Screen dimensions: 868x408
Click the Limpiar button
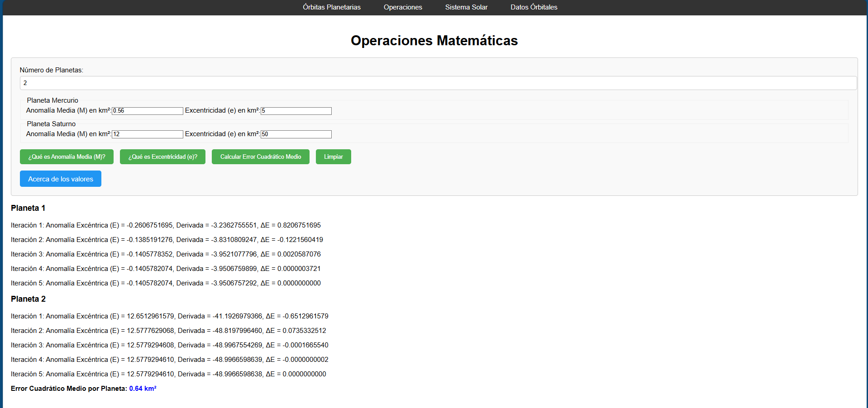[x=334, y=157]
